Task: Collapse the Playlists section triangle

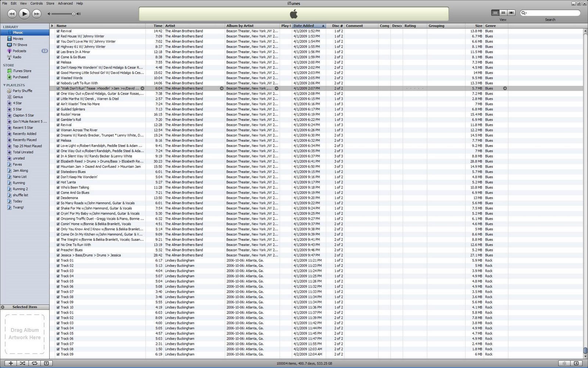Action: click(4, 85)
